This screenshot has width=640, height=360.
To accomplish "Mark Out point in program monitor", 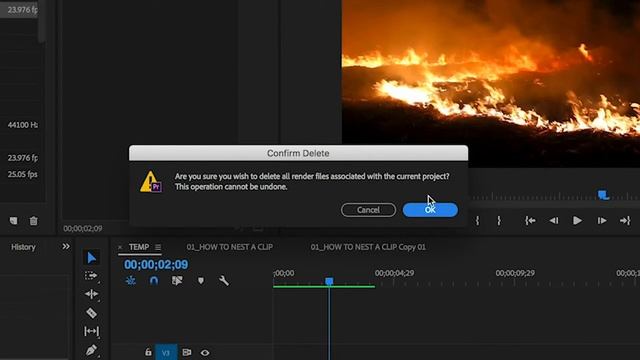I will pos(499,221).
